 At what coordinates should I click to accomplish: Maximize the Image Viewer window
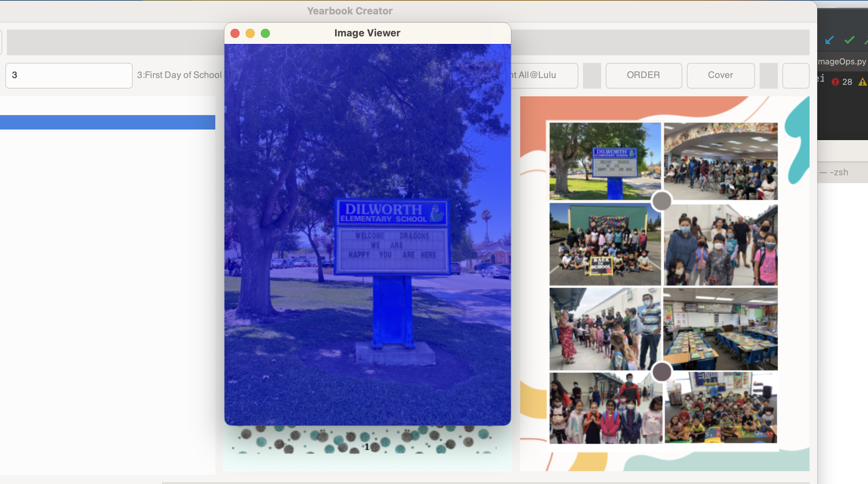coord(265,33)
